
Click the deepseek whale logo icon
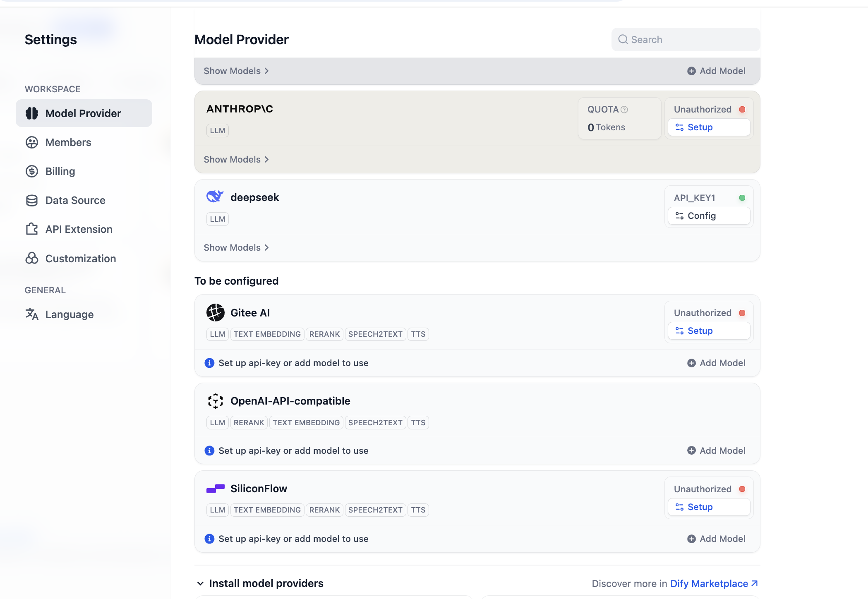pos(215,196)
